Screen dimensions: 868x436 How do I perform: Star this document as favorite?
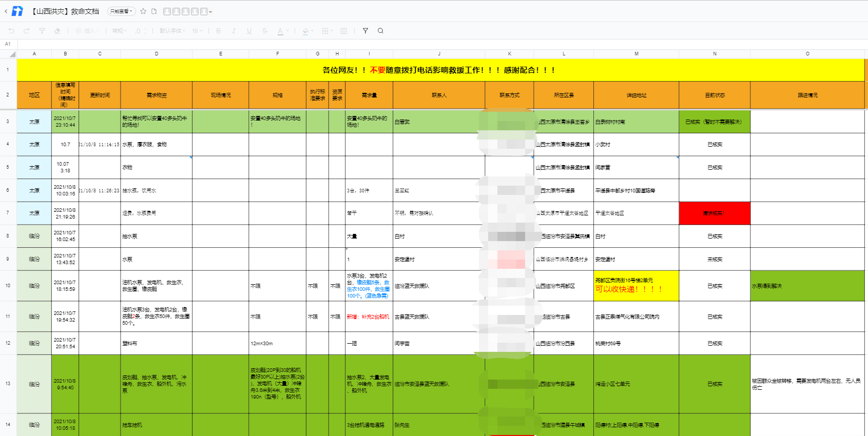coord(143,11)
